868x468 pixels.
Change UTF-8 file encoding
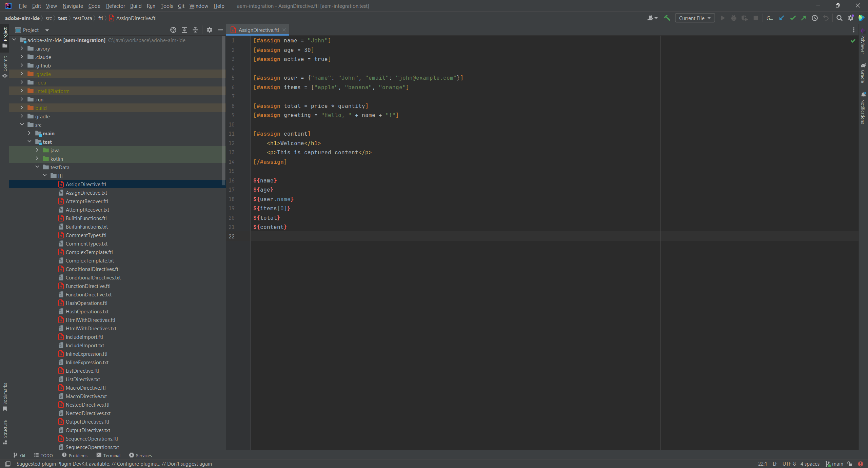coord(789,464)
